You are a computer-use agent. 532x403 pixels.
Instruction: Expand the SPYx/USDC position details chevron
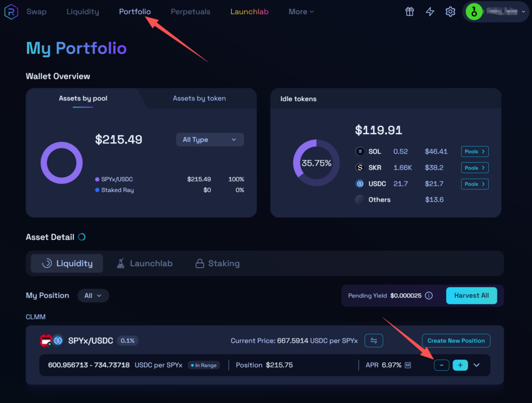point(477,365)
